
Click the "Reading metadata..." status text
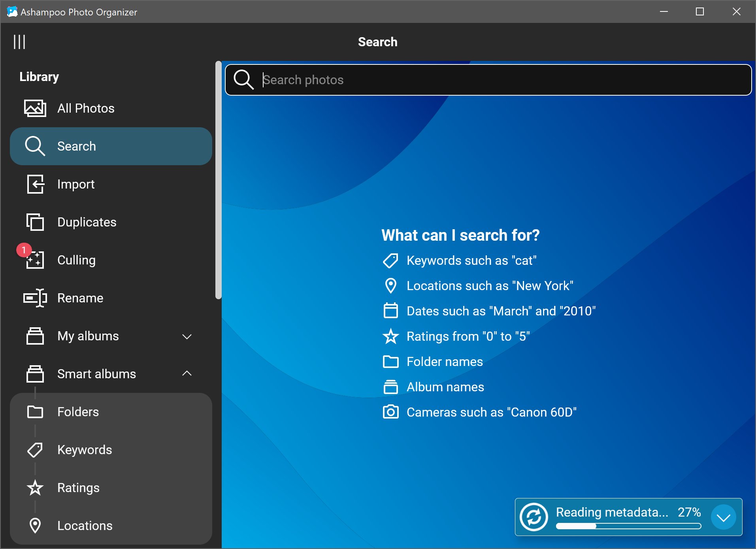click(612, 512)
